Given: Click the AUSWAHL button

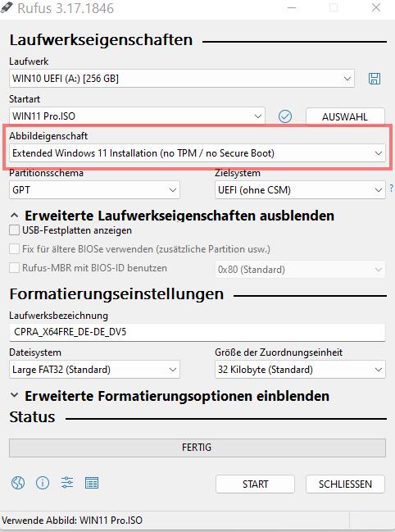Looking at the screenshot, I should coord(345,117).
